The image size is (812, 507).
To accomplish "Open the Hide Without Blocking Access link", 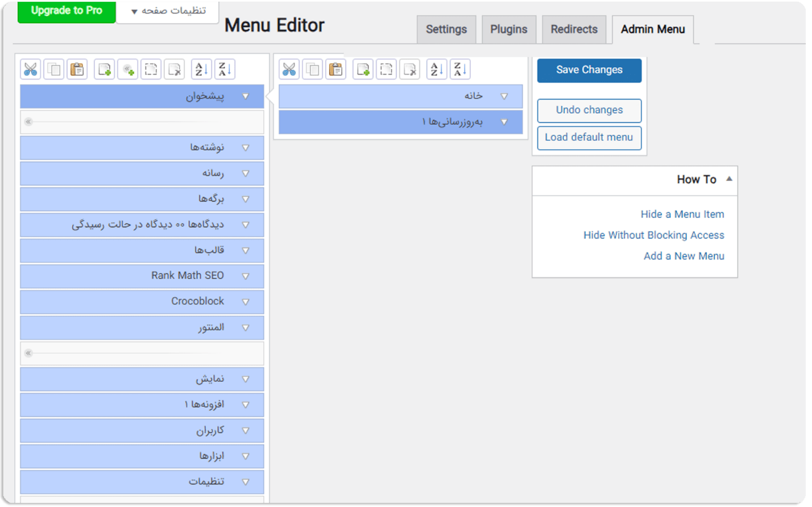I will pyautogui.click(x=653, y=235).
